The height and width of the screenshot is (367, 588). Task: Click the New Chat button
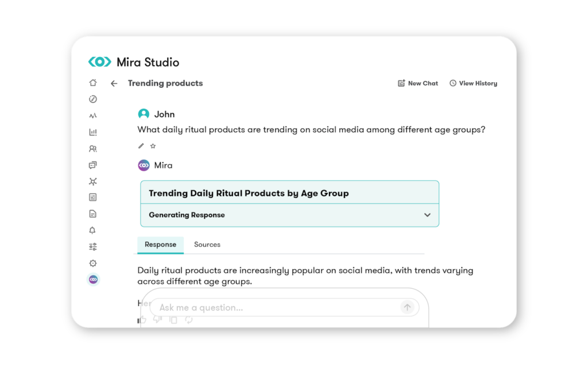tap(417, 83)
